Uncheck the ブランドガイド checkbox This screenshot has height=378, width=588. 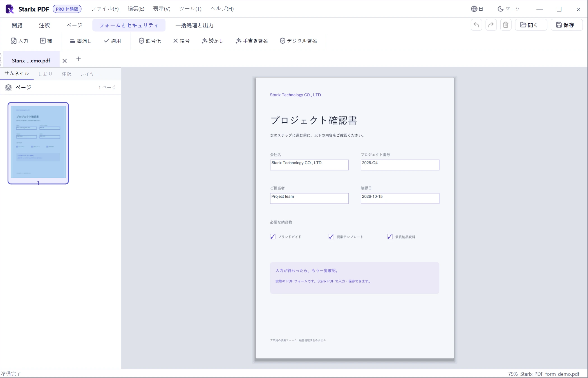273,237
